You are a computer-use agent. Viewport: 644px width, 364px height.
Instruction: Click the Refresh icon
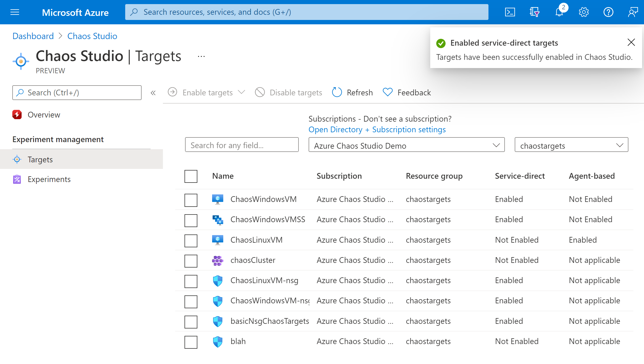point(337,92)
